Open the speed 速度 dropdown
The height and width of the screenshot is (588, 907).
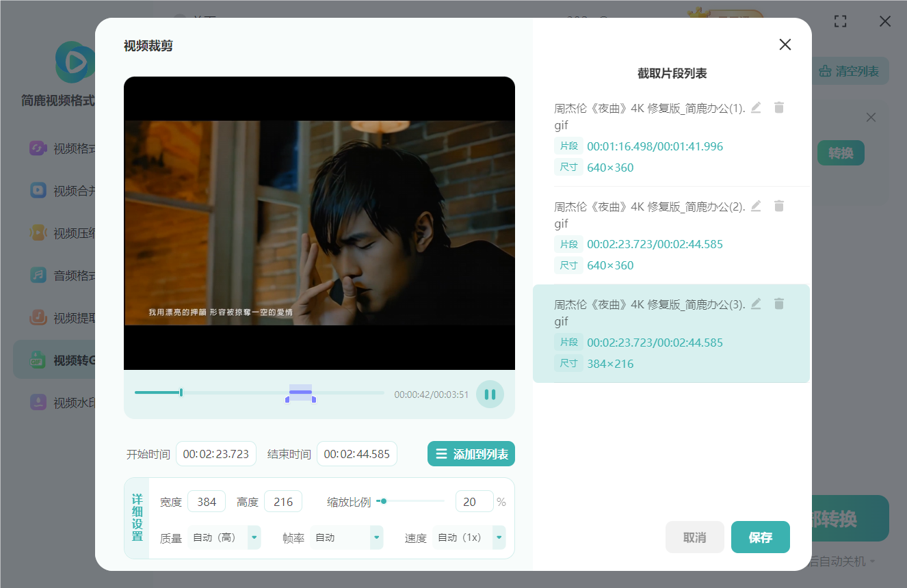(x=499, y=537)
